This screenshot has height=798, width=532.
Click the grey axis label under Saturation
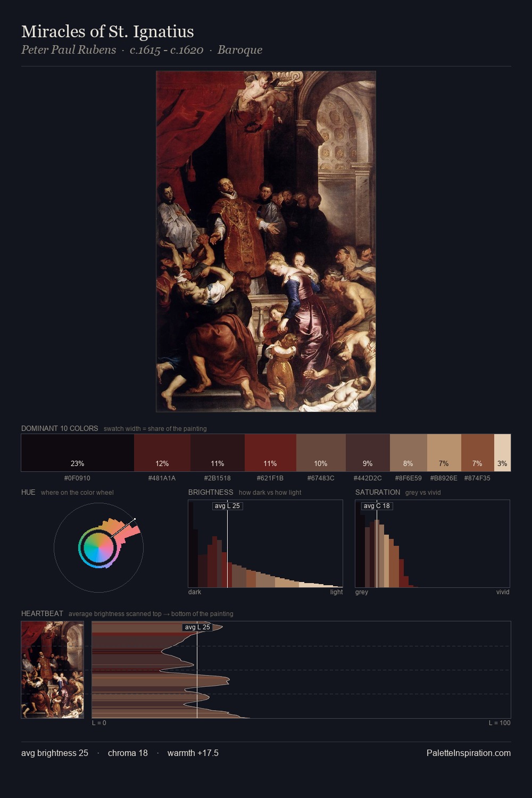[362, 592]
